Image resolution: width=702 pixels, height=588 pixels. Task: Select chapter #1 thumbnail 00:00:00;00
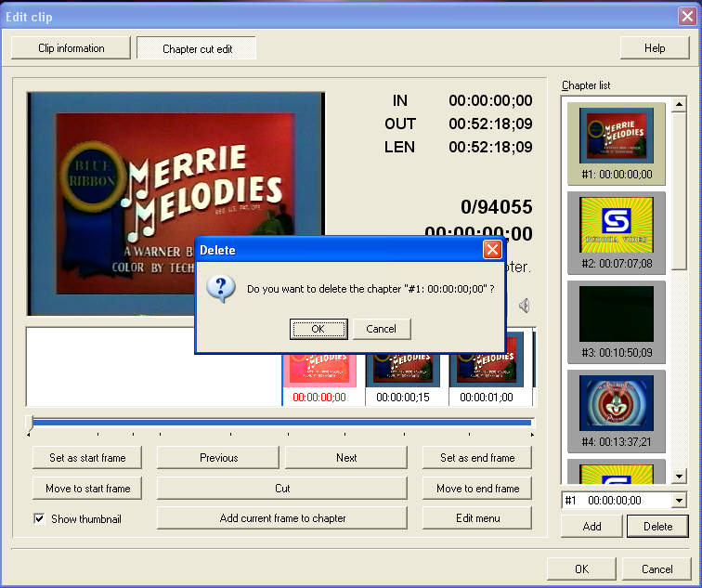click(617, 144)
